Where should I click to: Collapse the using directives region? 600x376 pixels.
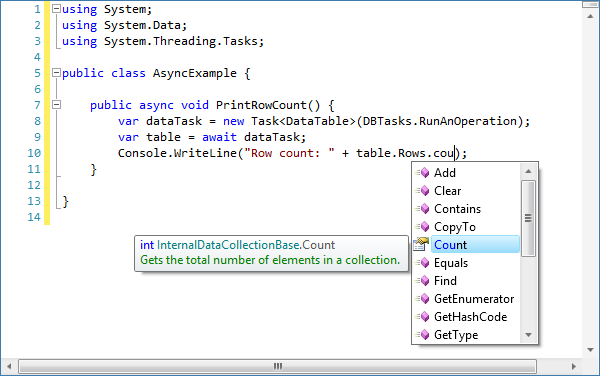pyautogui.click(x=56, y=8)
